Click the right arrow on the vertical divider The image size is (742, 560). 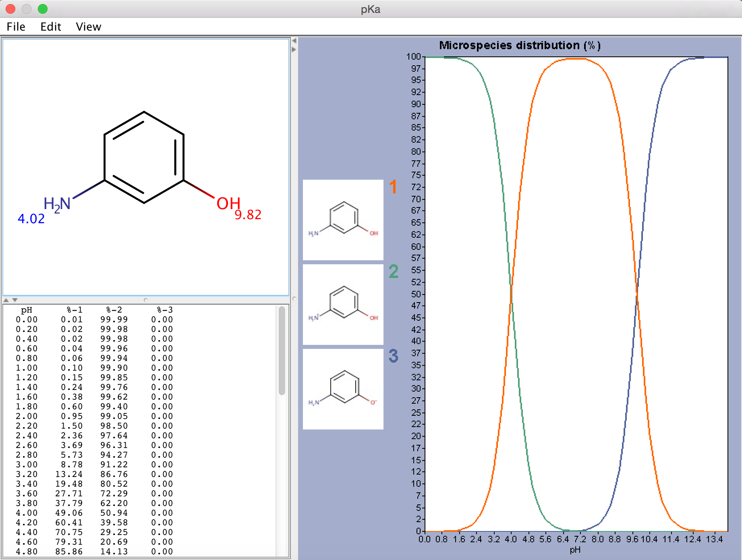click(x=294, y=50)
